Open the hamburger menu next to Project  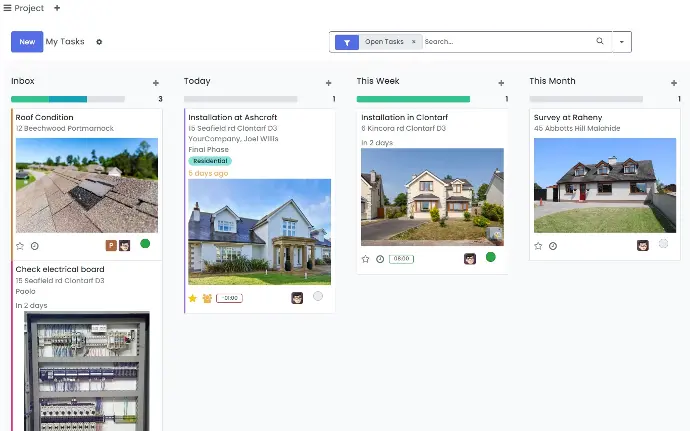point(7,8)
